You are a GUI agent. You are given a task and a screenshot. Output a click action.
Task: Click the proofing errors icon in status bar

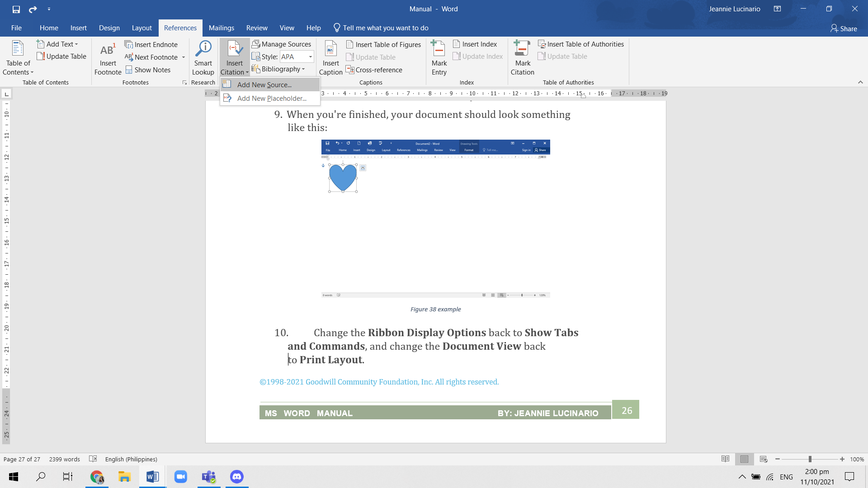[93, 459]
